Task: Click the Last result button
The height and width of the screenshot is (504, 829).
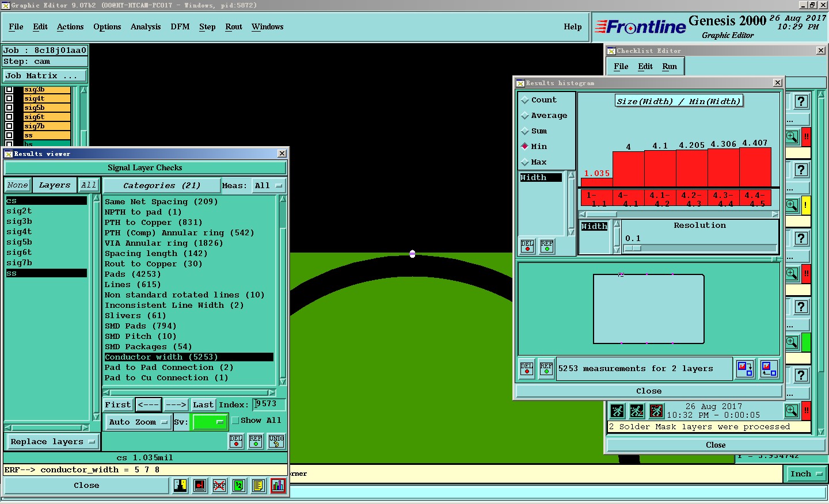Action: (x=203, y=405)
